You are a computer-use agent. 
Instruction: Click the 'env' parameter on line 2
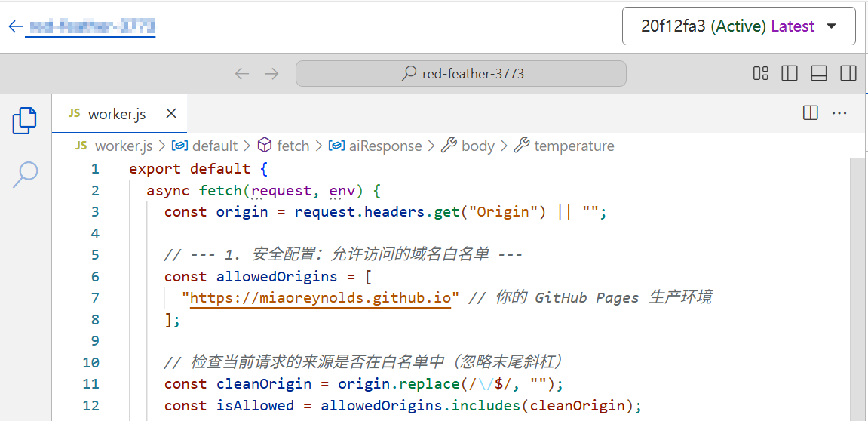(x=342, y=191)
